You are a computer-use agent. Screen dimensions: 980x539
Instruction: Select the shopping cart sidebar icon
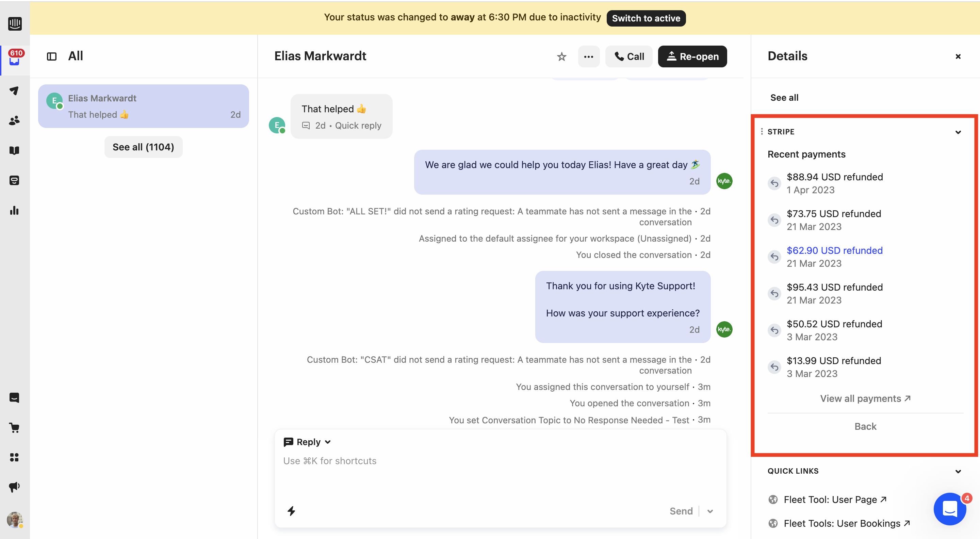[x=15, y=427]
